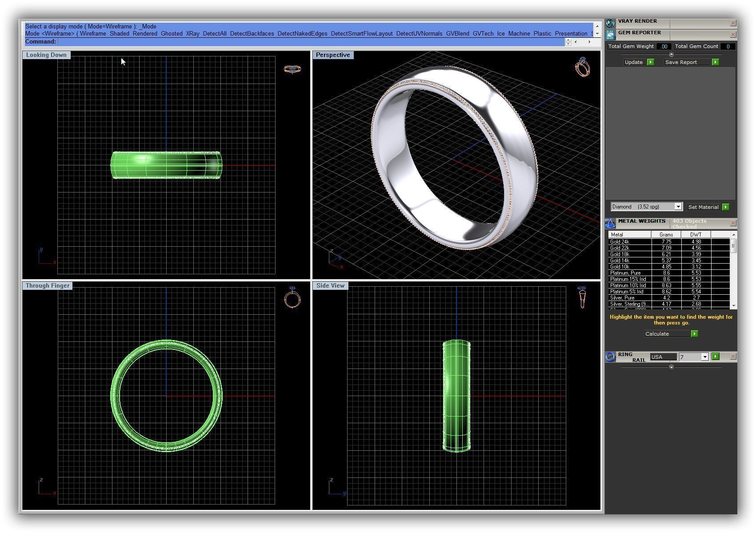Click in the Command input line
This screenshot has width=756, height=533.
point(311,42)
